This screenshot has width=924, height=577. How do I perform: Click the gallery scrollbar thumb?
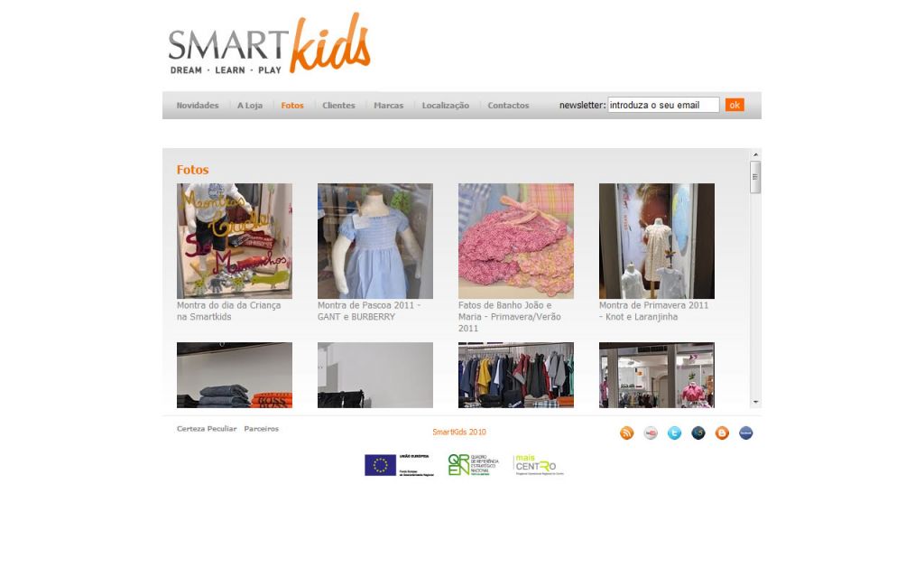(x=755, y=177)
